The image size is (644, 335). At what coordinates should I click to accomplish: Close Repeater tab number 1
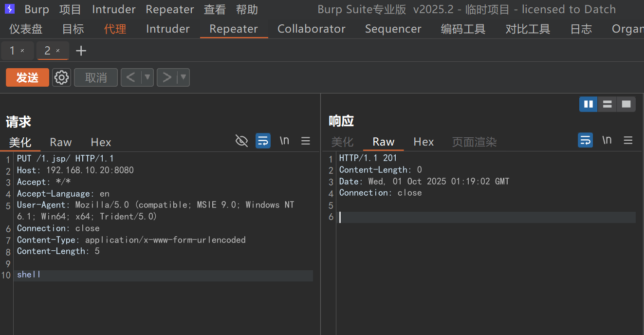22,51
